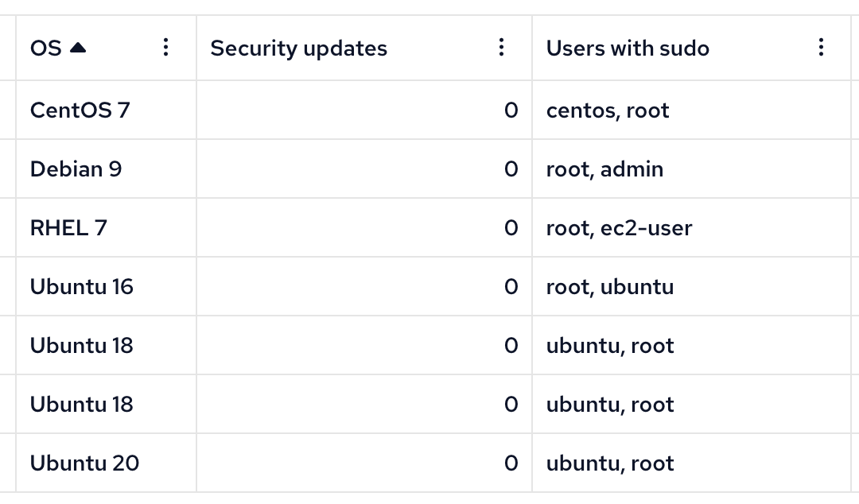Click the 'root, admin' sudo users cell
This screenshot has width=859, height=504.
coord(691,169)
